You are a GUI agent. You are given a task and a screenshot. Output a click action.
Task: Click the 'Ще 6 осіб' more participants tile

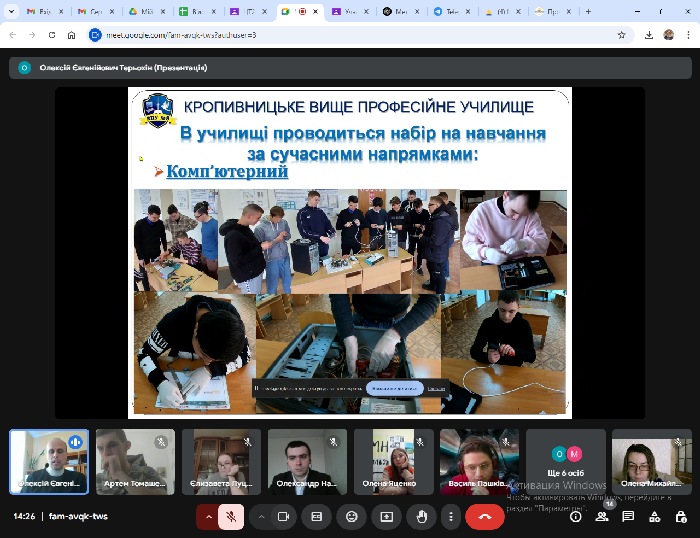(x=566, y=462)
